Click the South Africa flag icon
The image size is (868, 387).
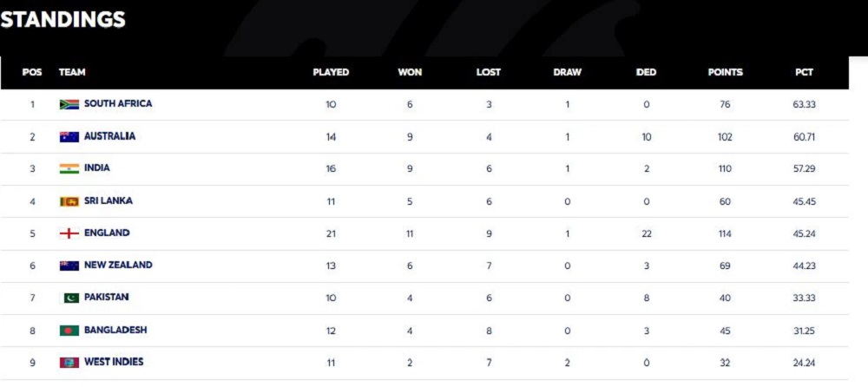pyautogui.click(x=69, y=104)
